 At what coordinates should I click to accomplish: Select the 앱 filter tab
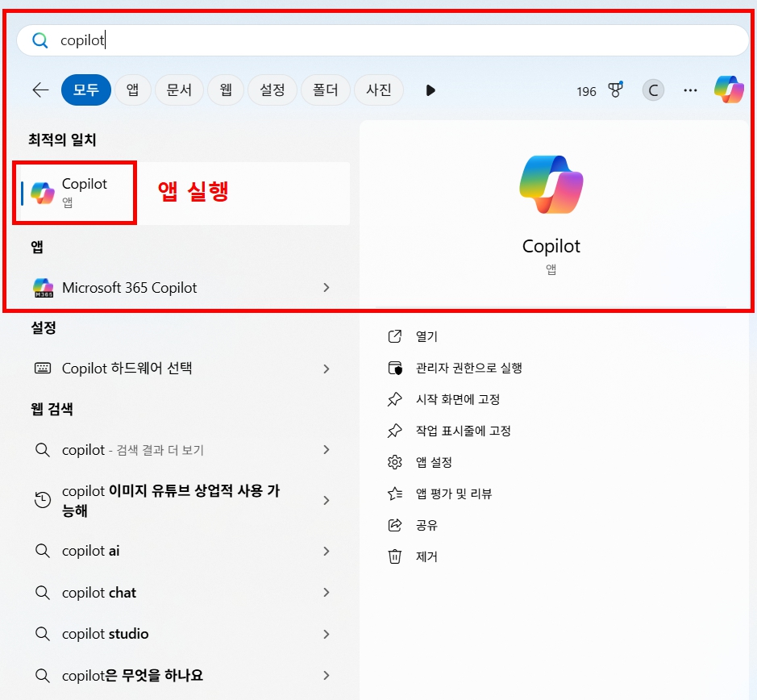coord(132,90)
